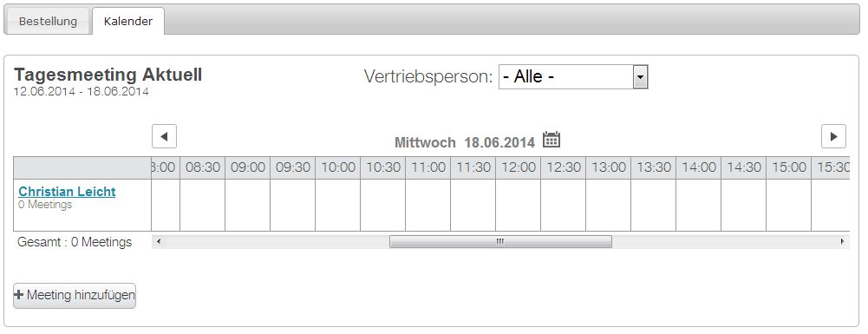Switch to the Bestellung tab

[x=48, y=22]
